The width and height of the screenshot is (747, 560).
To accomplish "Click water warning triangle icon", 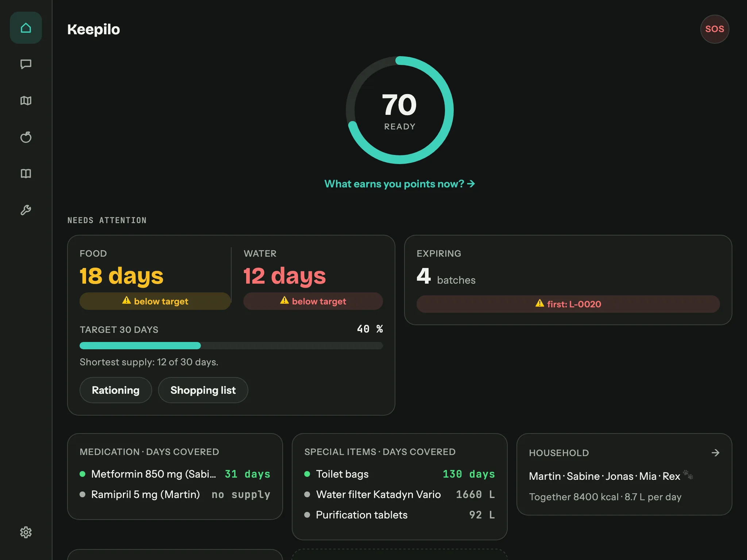I will pyautogui.click(x=285, y=300).
